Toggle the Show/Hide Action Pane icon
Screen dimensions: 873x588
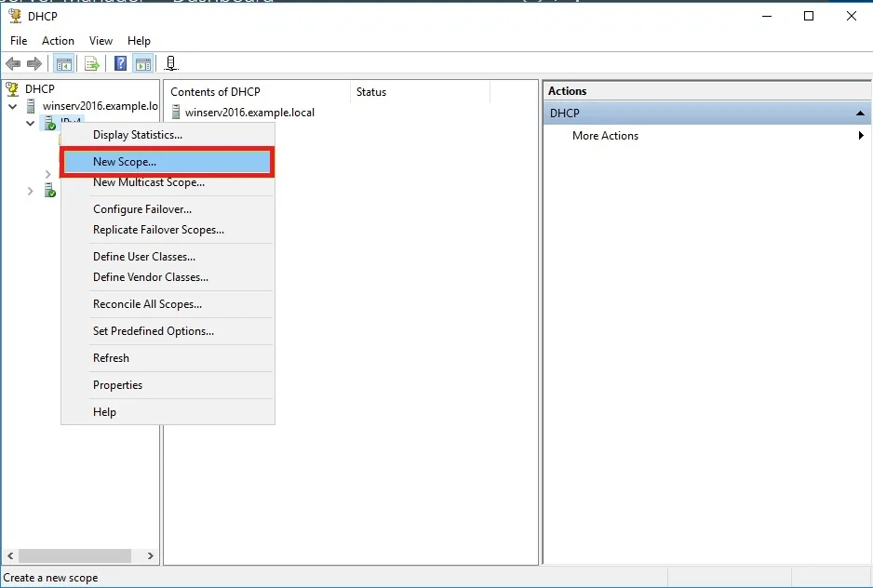click(142, 63)
